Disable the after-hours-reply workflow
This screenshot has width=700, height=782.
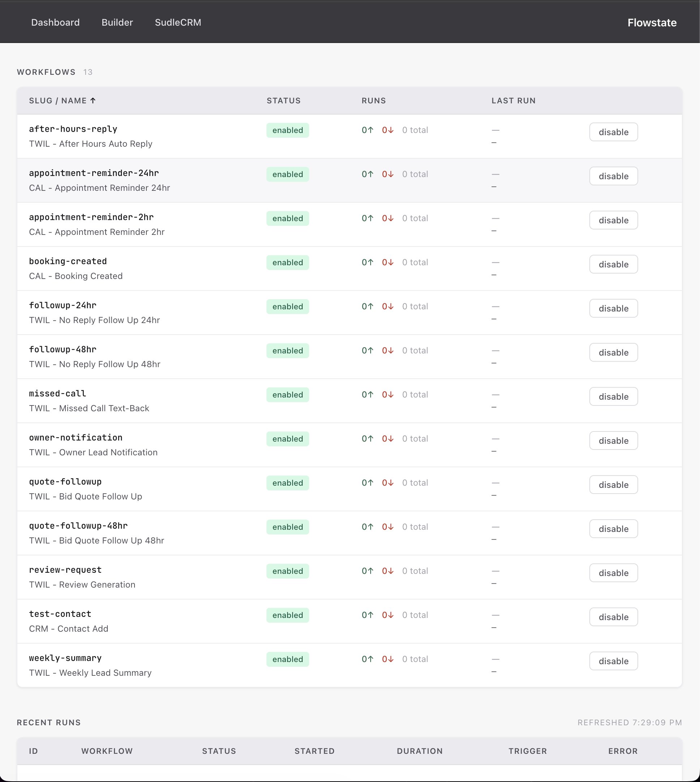[x=614, y=132]
